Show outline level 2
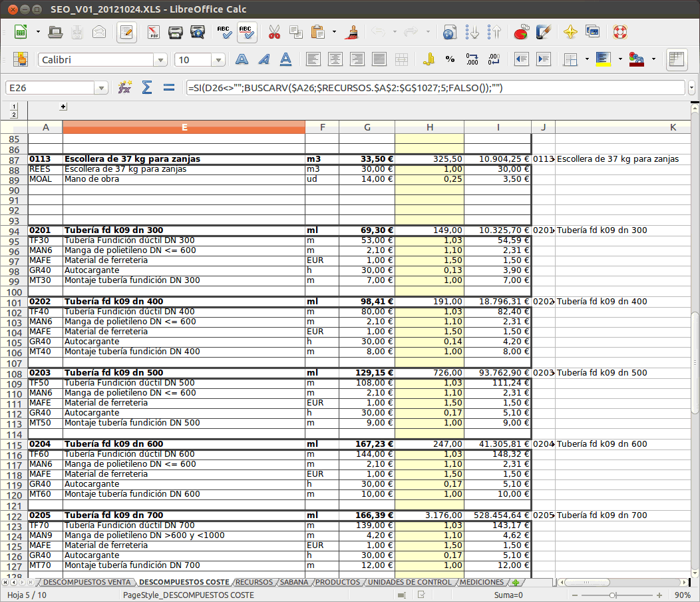This screenshot has width=700, height=602. (14, 115)
